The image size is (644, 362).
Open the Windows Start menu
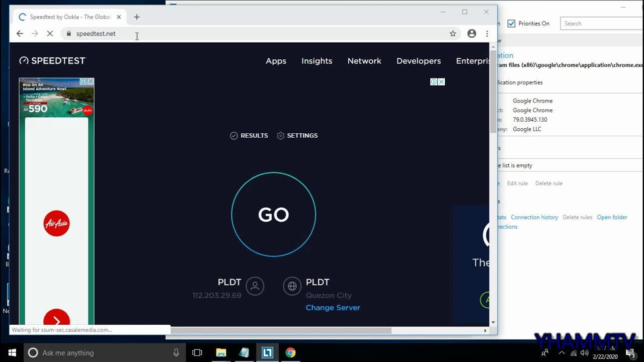pos(12,353)
